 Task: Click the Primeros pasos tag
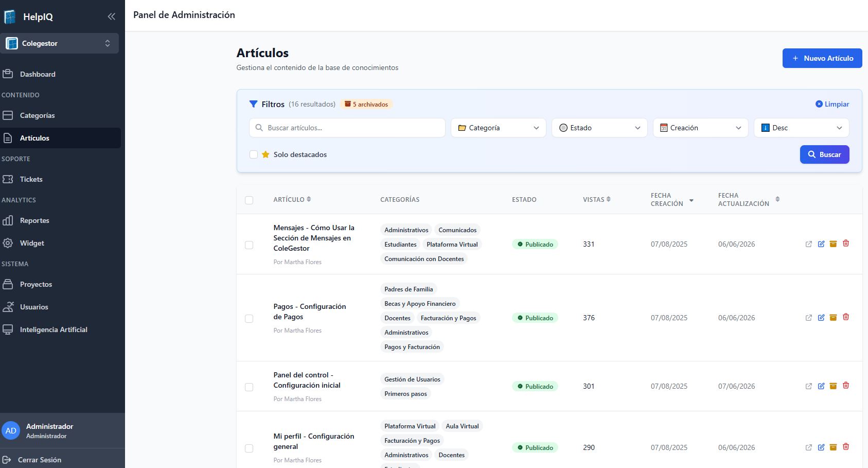[405, 394]
